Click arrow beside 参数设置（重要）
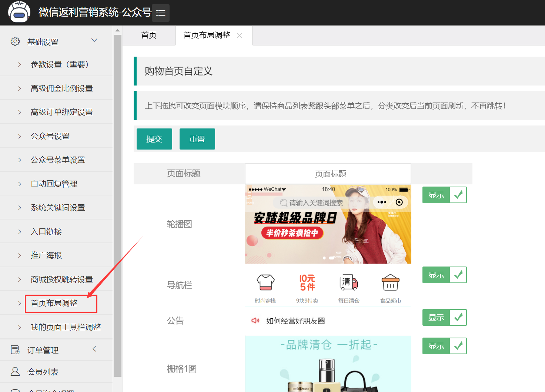 pos(20,64)
